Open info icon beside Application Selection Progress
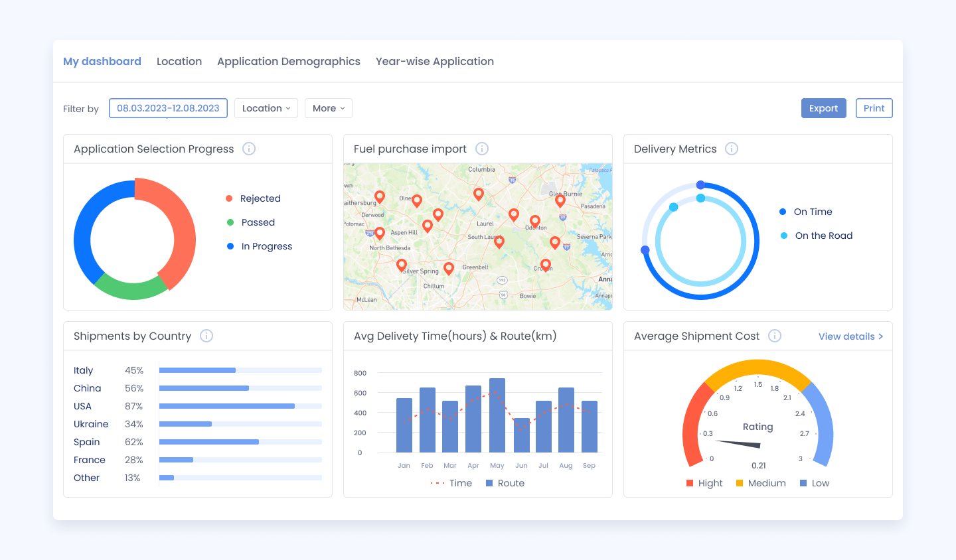This screenshot has height=560, width=956. (x=249, y=149)
